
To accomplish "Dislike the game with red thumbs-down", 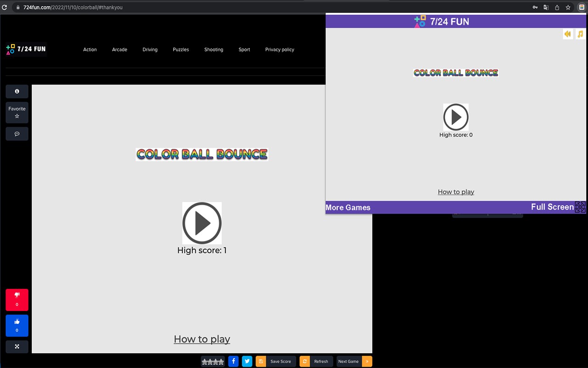I will [x=17, y=300].
